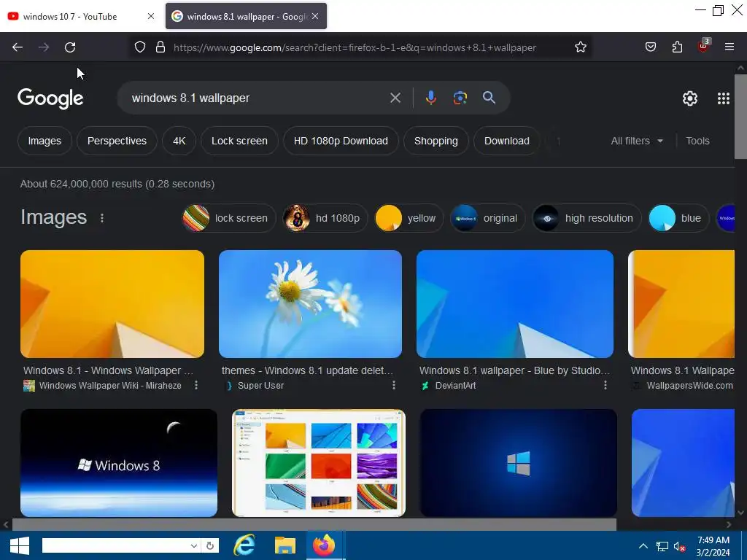
Task: Open the wallpaper folder grid thumbnail
Action: (319, 463)
